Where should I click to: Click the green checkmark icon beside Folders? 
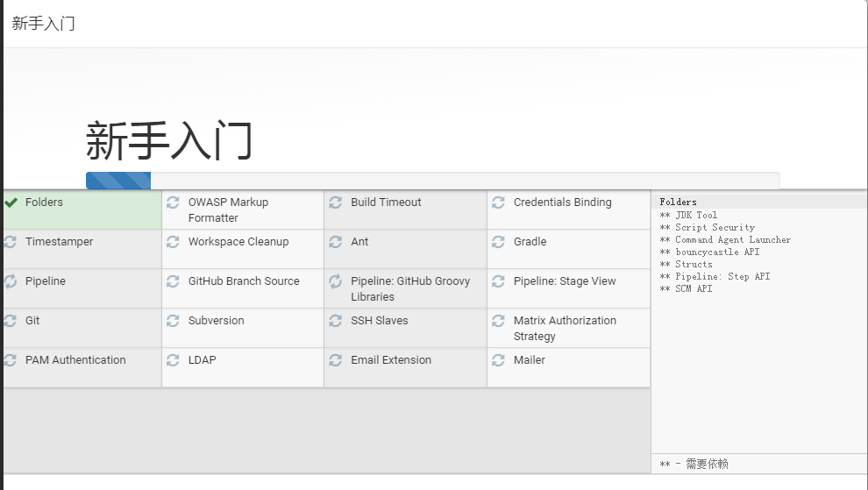pos(11,202)
